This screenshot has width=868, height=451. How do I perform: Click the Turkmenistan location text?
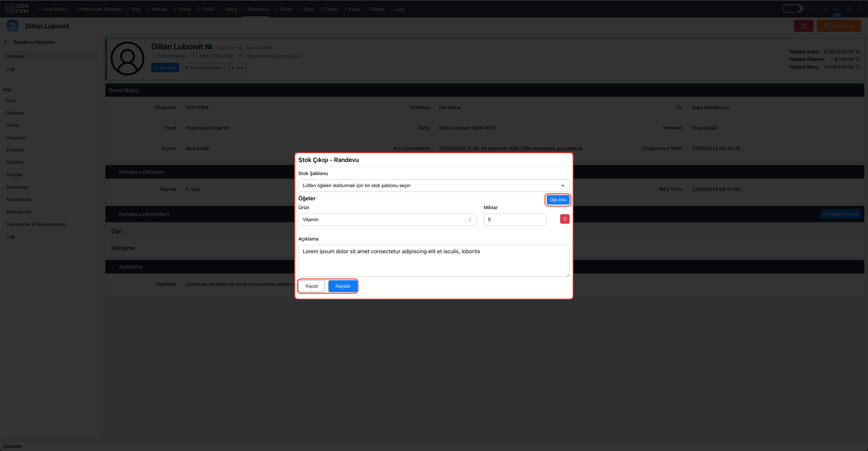coord(172,56)
